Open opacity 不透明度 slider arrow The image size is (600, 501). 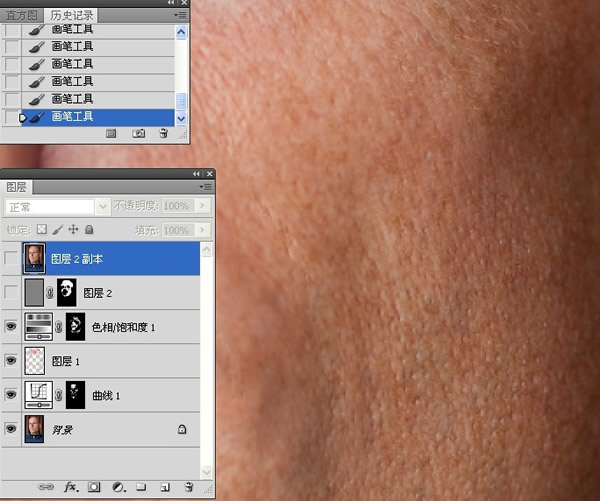[x=203, y=206]
